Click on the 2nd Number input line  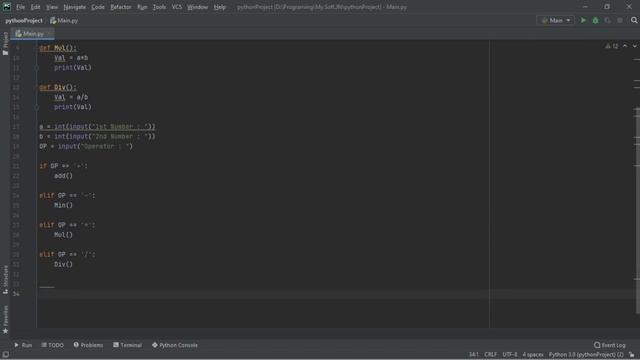click(x=97, y=136)
